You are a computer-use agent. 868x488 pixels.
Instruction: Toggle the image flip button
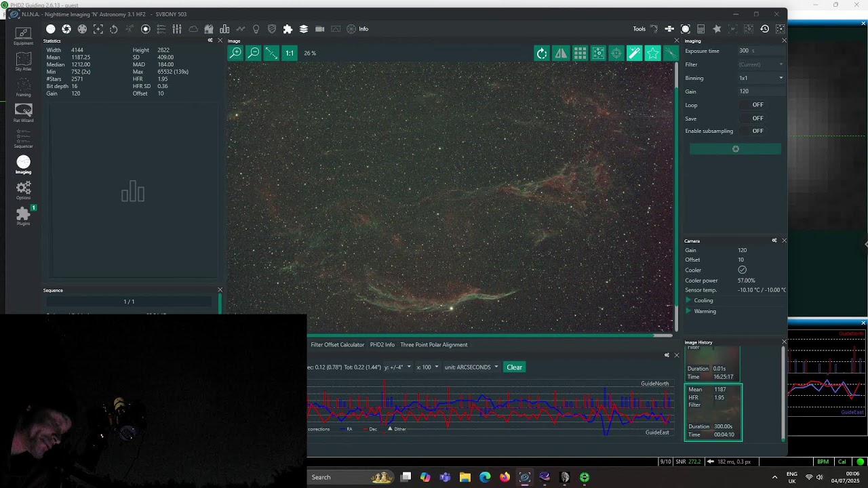point(561,54)
